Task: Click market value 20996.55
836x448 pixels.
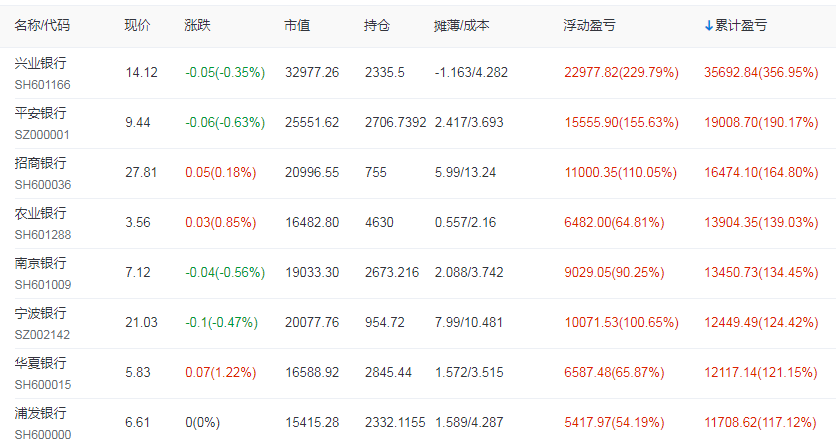Action: point(312,173)
